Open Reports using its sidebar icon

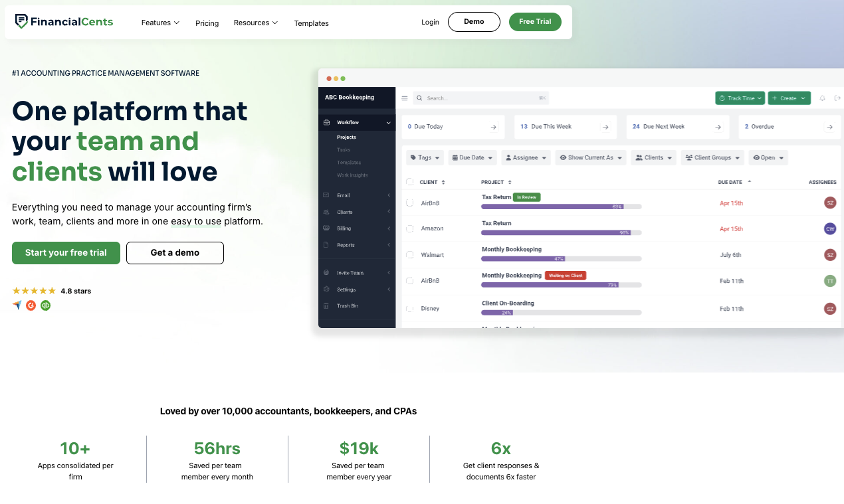click(x=326, y=244)
